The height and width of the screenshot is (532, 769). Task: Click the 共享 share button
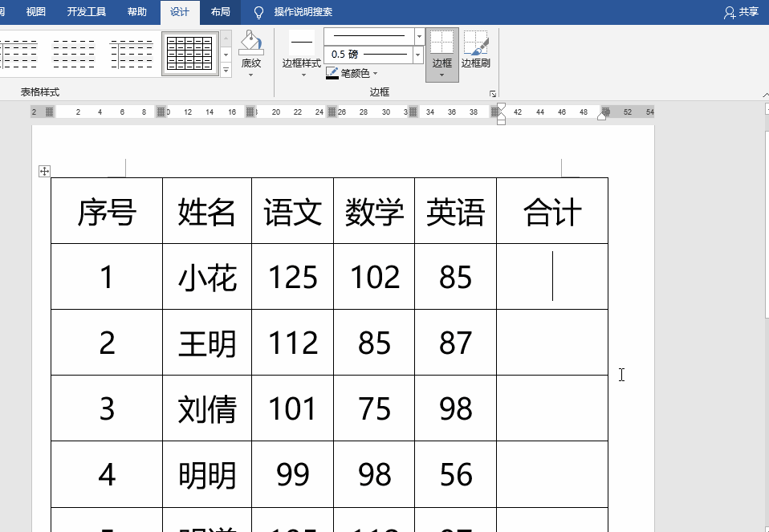click(741, 12)
